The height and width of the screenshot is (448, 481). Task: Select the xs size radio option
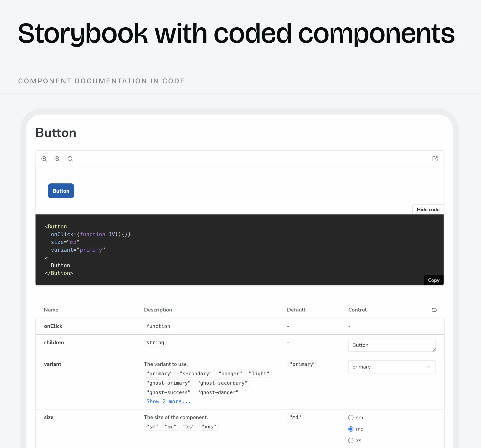(351, 440)
